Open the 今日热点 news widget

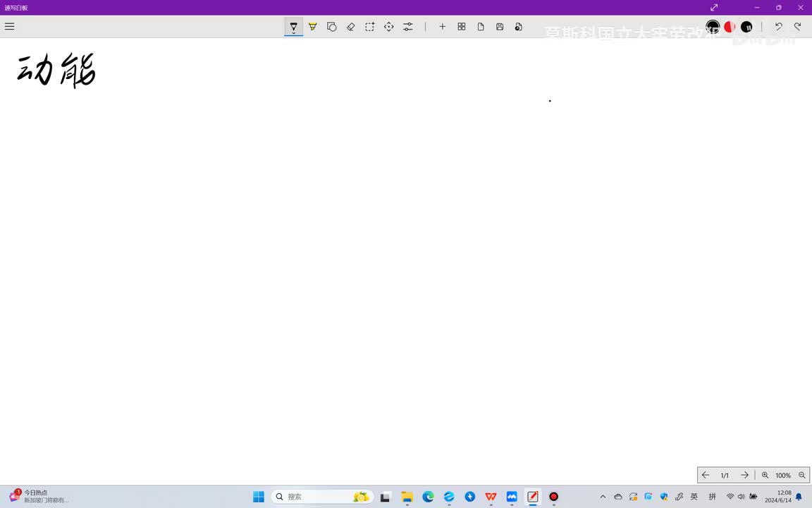39,496
